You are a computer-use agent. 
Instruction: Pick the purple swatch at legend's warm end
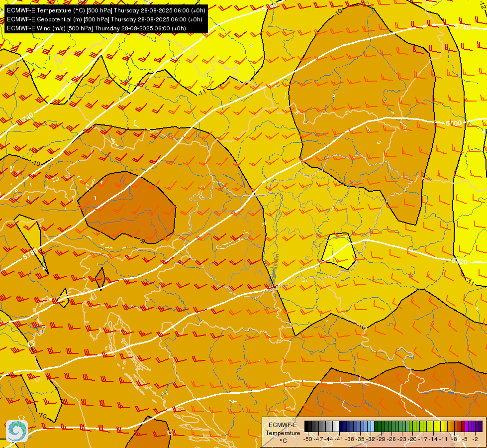pyautogui.click(x=481, y=426)
